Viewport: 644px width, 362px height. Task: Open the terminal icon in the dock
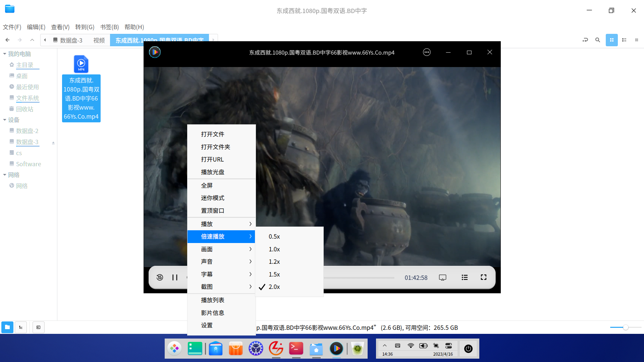[x=296, y=349]
